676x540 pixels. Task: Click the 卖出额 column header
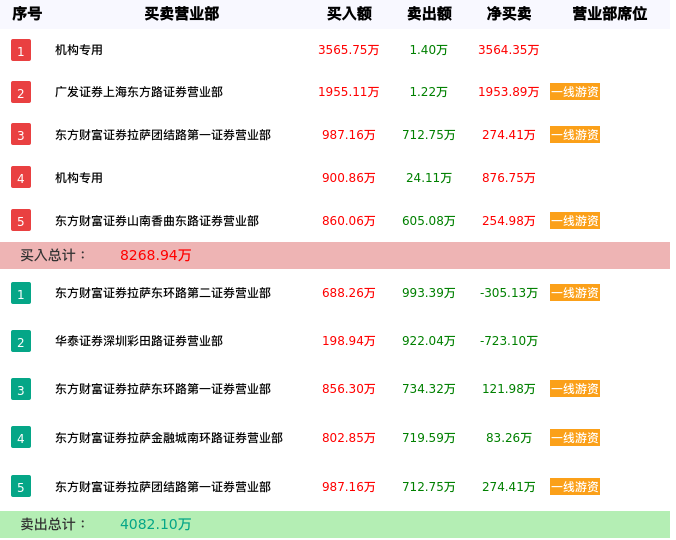pos(429,14)
